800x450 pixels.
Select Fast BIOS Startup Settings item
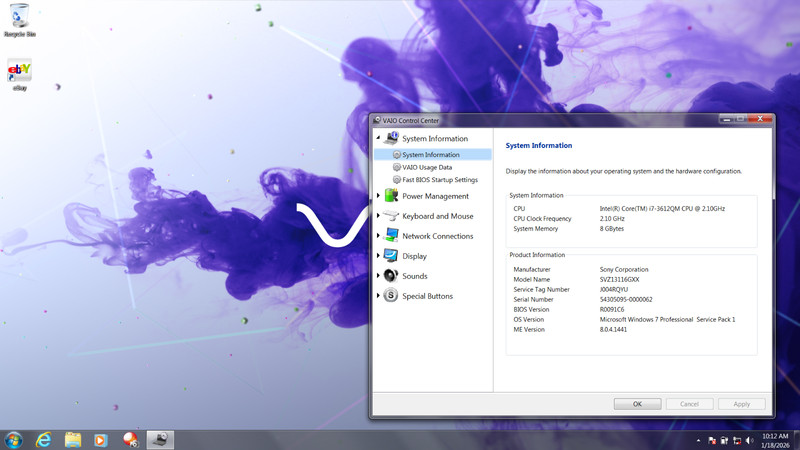pos(439,180)
